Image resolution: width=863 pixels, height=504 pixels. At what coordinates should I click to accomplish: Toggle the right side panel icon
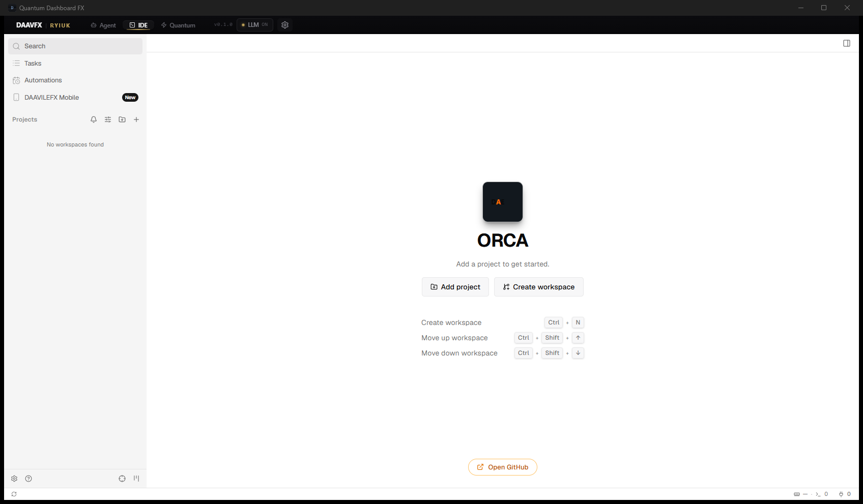coord(847,43)
